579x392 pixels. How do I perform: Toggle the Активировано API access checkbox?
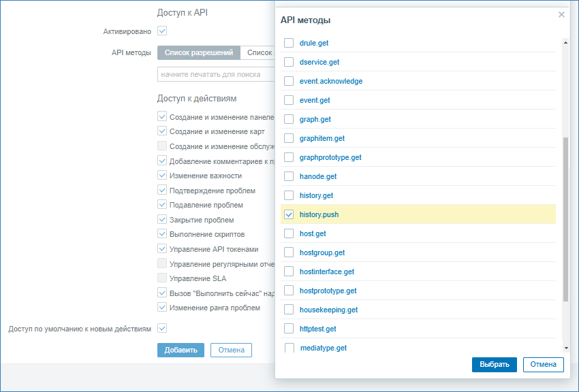(x=162, y=31)
